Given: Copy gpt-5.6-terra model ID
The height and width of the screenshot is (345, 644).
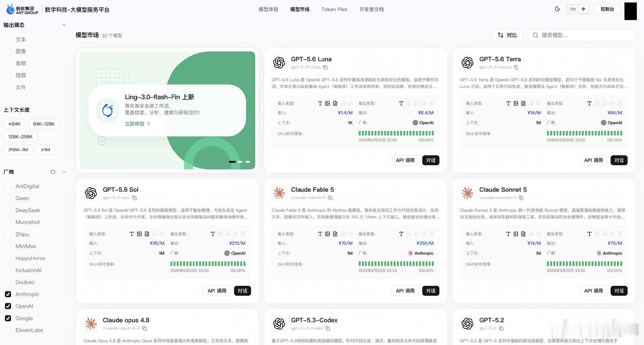Looking at the screenshot, I should [x=516, y=67].
